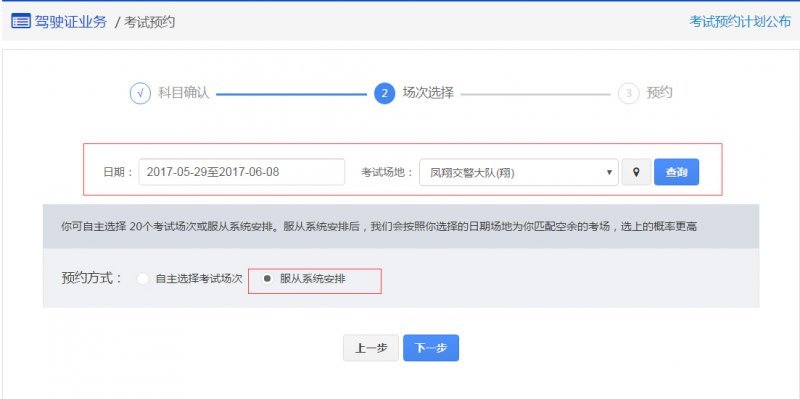This screenshot has height=399, width=800.
Task: Click the step 2 numbered circle
Action: [385, 94]
